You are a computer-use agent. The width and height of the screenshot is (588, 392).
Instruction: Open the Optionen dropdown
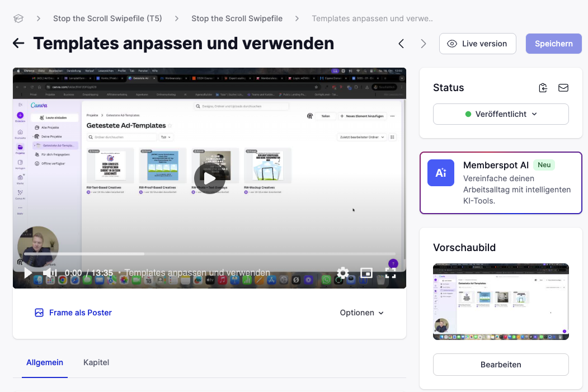click(362, 313)
